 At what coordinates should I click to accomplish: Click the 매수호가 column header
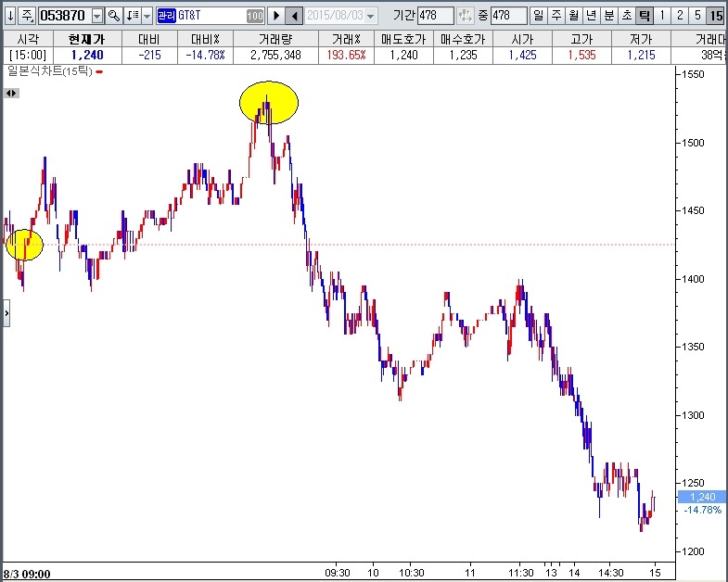pos(463,39)
